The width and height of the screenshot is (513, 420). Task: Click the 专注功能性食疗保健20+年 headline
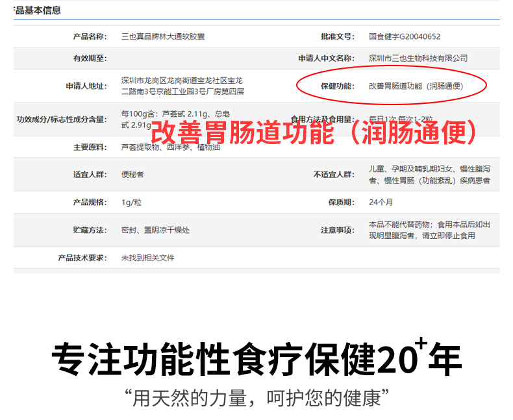click(x=256, y=357)
